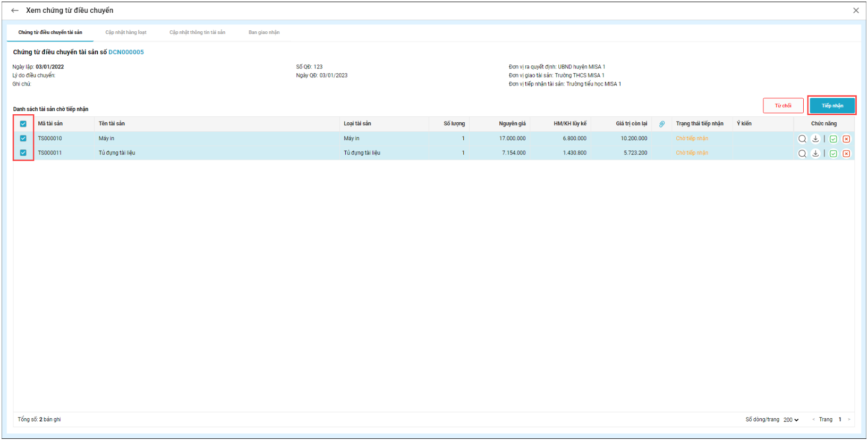Click the Từ chối button
The height and width of the screenshot is (441, 868).
tap(783, 106)
